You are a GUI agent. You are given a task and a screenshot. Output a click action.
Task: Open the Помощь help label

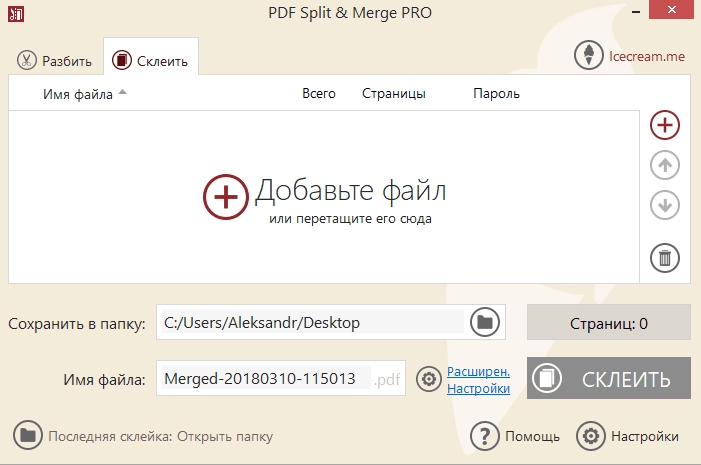[x=532, y=436]
